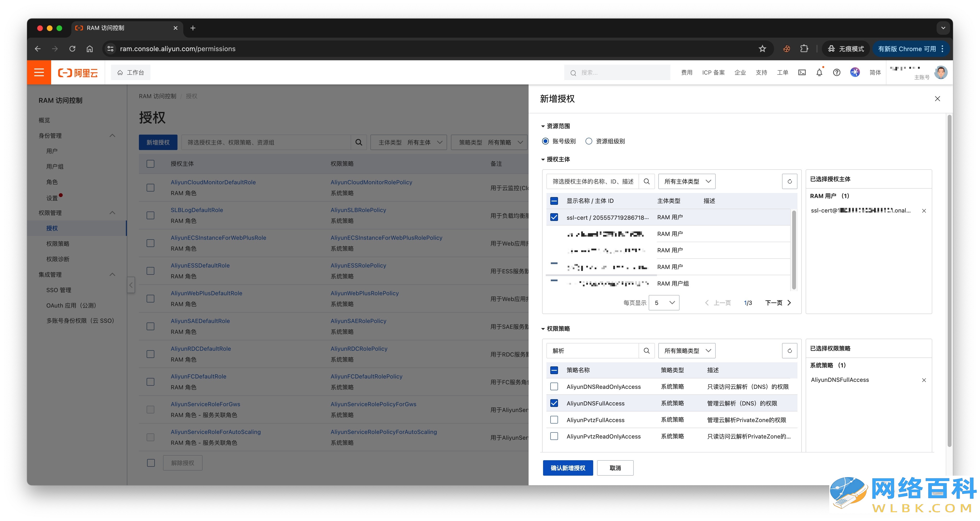Check AliyunPvtzReadOnlyAccess policy
The height and width of the screenshot is (521, 980).
[554, 437]
